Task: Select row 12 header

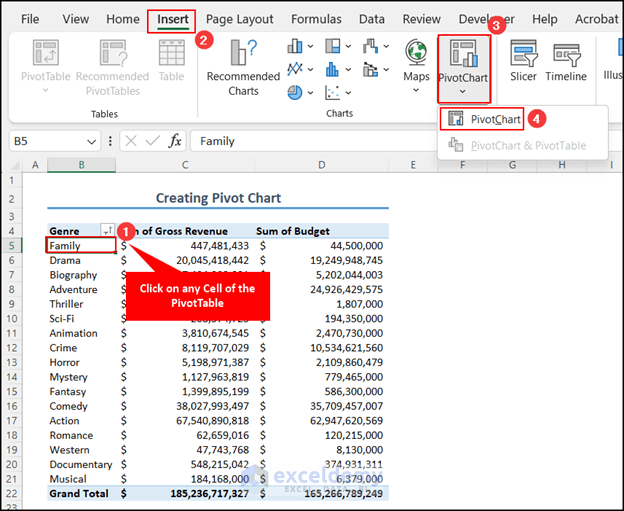Action: point(12,348)
